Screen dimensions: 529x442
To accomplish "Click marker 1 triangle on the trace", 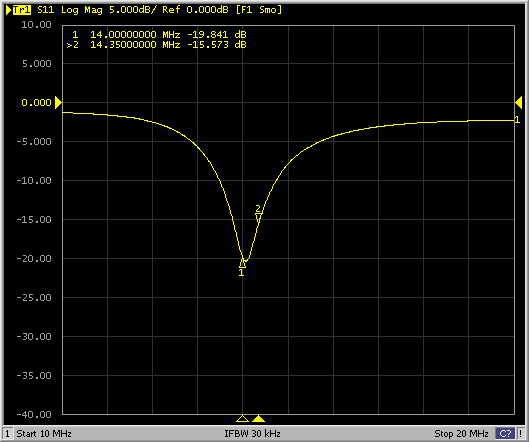I will pos(242,263).
